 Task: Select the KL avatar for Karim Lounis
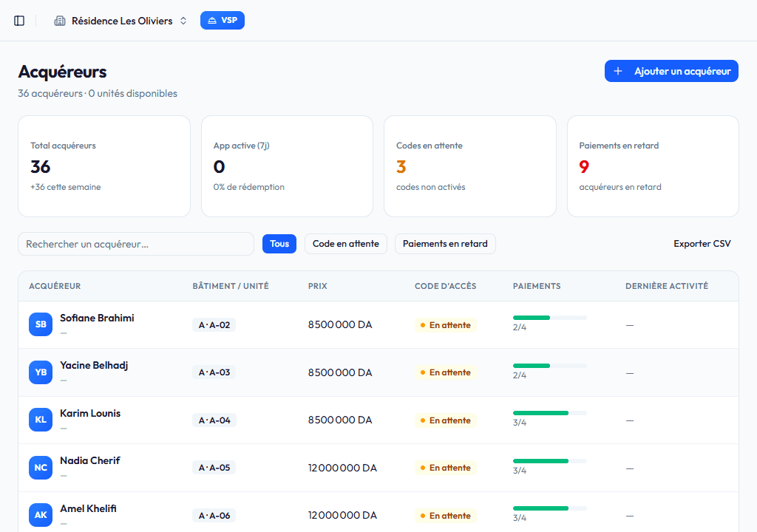point(41,420)
